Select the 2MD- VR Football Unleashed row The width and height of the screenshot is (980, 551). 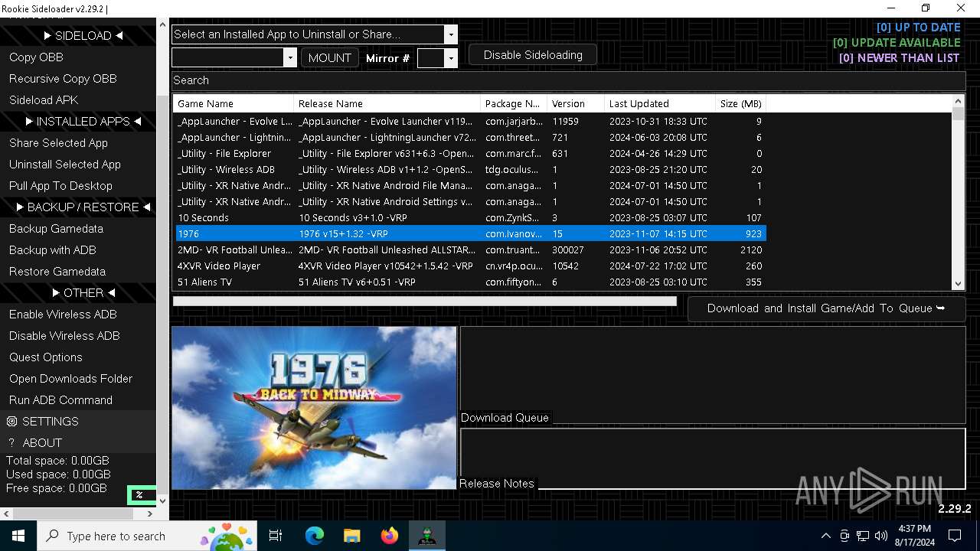pos(470,250)
